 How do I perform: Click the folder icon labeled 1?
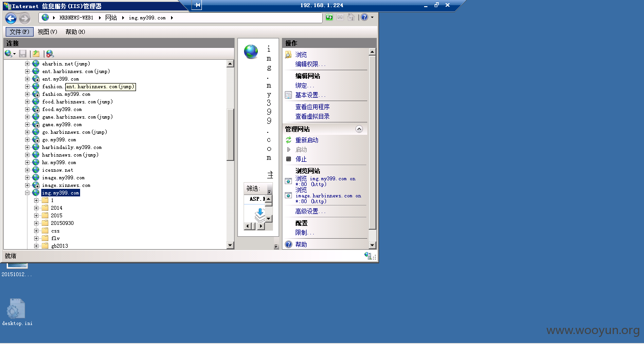coord(45,200)
